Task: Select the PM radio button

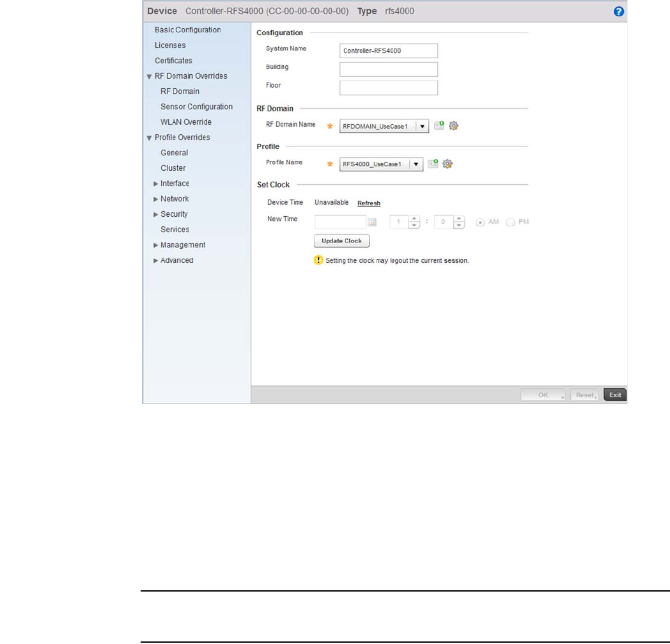Action: tap(510, 222)
